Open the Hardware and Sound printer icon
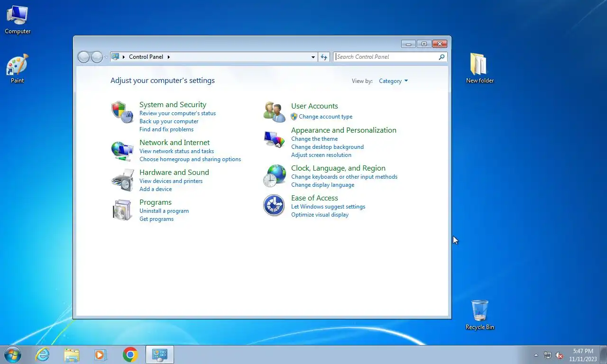Viewport: 607px width, 364px height. [122, 180]
